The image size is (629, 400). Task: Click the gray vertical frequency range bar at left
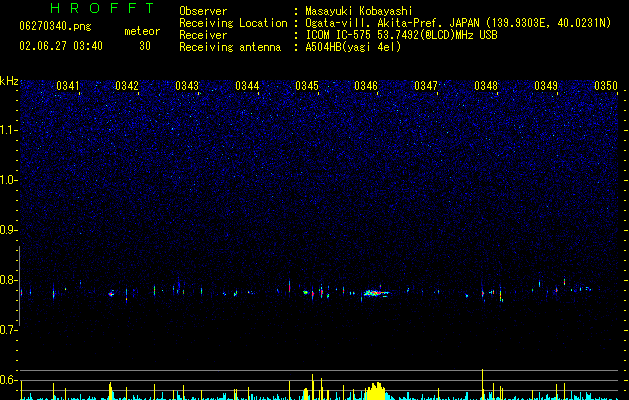pos(19,286)
